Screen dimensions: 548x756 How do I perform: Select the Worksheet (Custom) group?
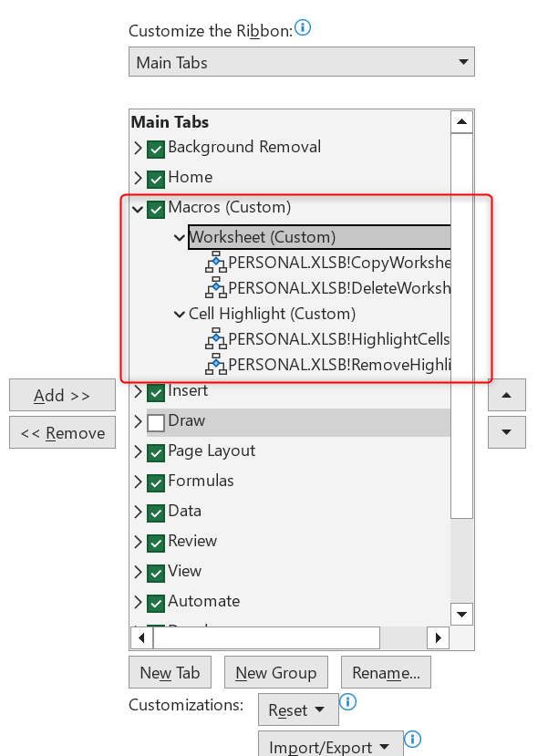(319, 237)
